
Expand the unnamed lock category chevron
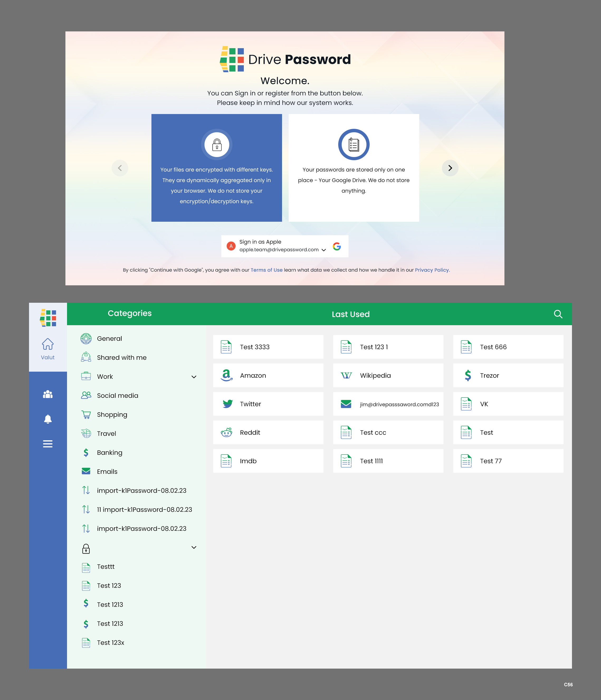194,547
